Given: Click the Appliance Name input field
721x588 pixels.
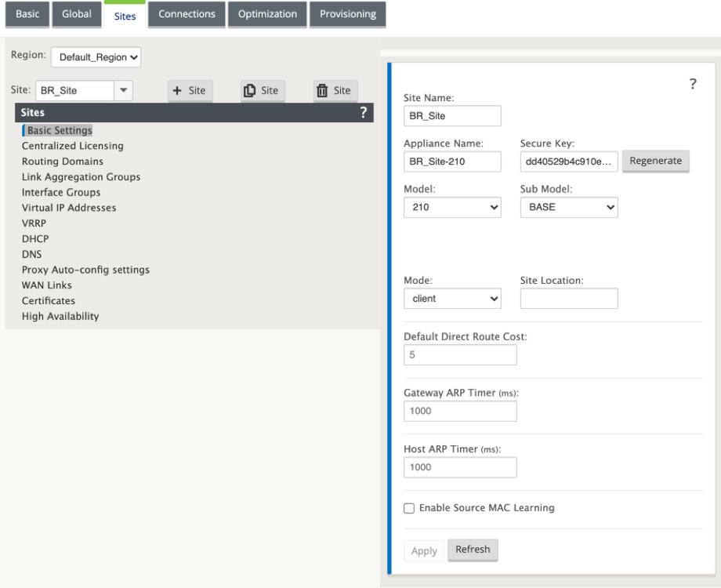Looking at the screenshot, I should [452, 162].
